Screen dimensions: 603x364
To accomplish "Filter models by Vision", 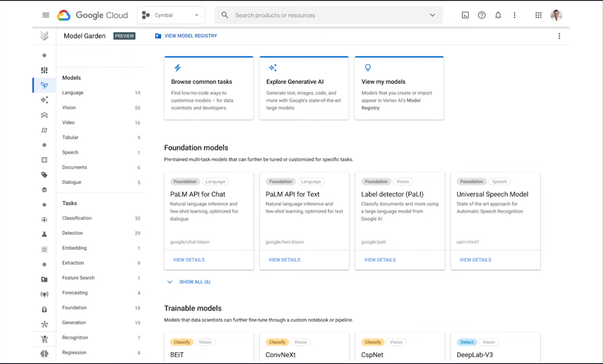I will click(101, 107).
